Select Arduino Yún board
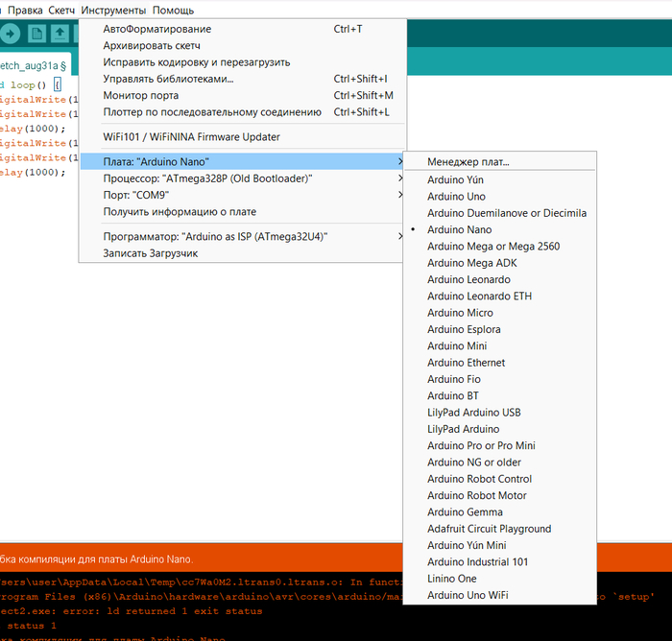The image size is (672, 641). tap(500, 180)
